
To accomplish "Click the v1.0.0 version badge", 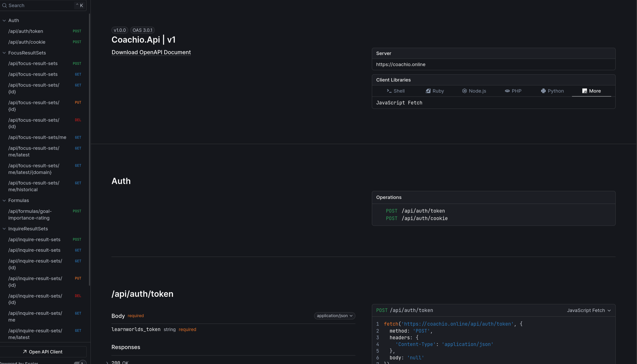I will (x=120, y=30).
